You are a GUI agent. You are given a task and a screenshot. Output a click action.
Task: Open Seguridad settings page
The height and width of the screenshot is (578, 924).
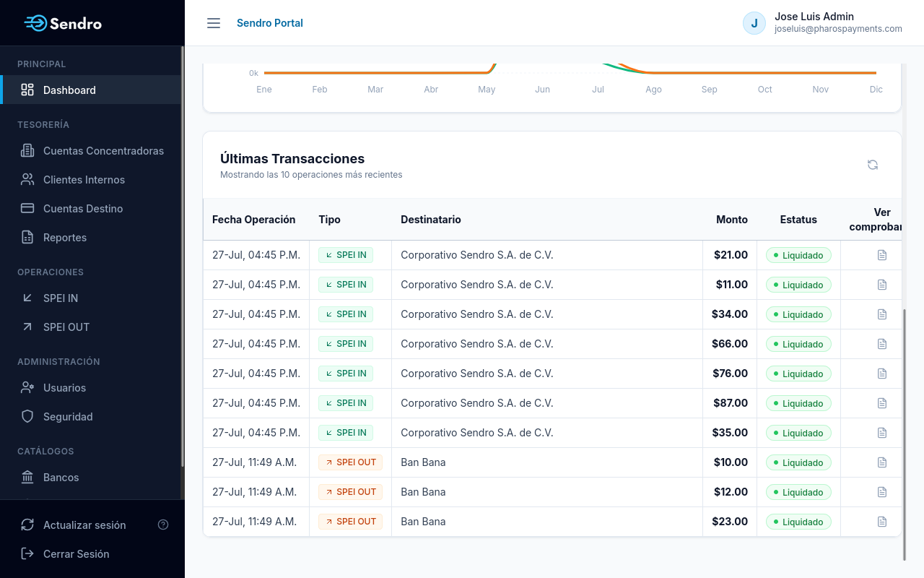[90, 416]
